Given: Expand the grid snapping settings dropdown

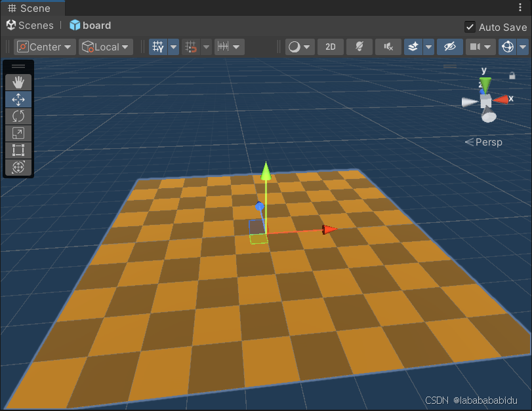Looking at the screenshot, I should [206, 47].
